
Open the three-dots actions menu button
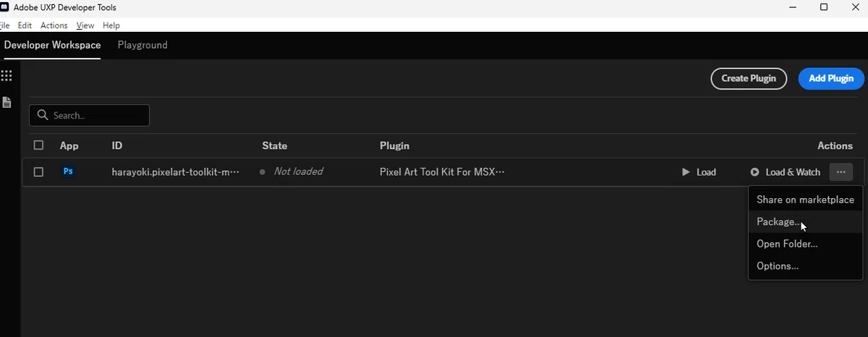pyautogui.click(x=841, y=172)
